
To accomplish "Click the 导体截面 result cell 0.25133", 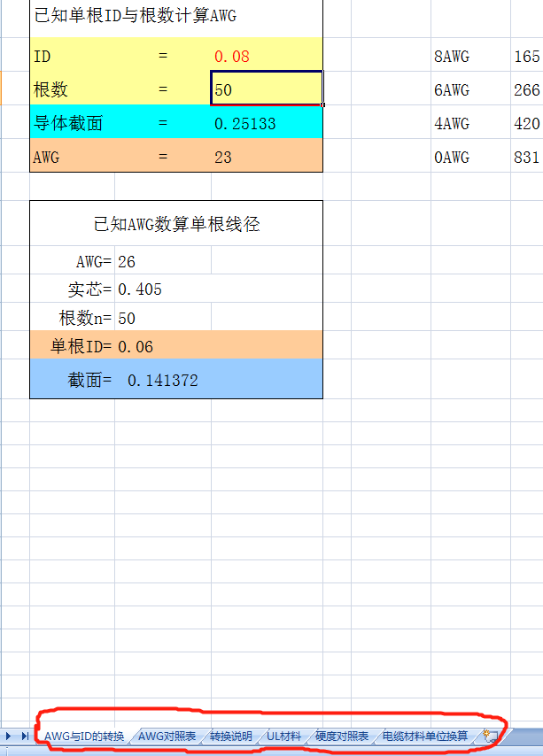I will pyautogui.click(x=266, y=124).
